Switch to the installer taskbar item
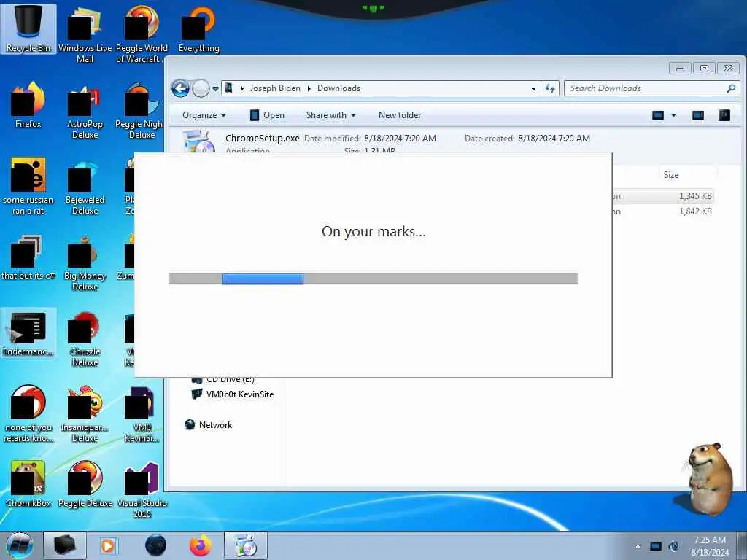 [x=246, y=545]
